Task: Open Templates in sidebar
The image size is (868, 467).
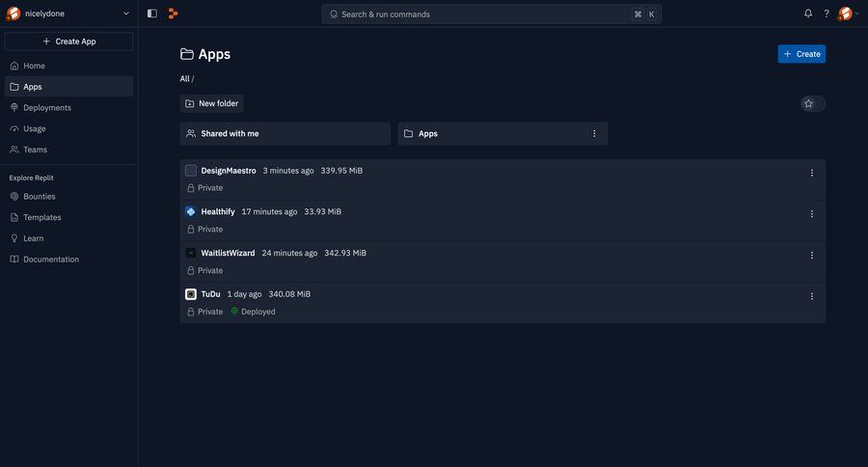Action: pos(68,217)
